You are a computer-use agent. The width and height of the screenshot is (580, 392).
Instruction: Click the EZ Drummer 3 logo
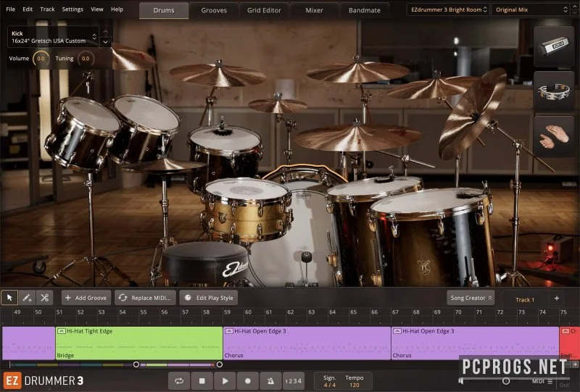43,381
